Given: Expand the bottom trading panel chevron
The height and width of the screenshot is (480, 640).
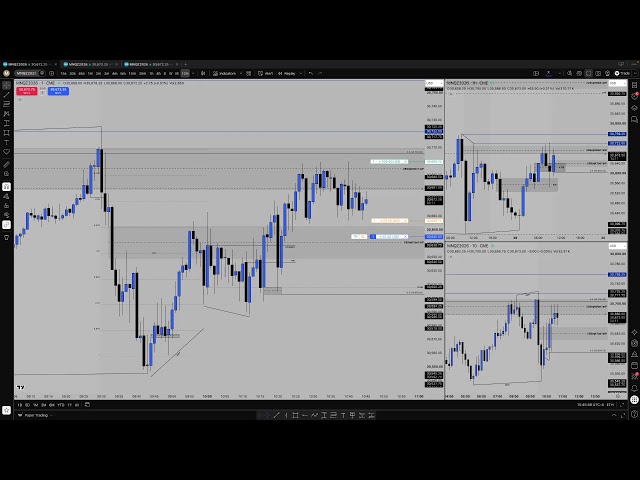Looking at the screenshot, I should tap(614, 415).
